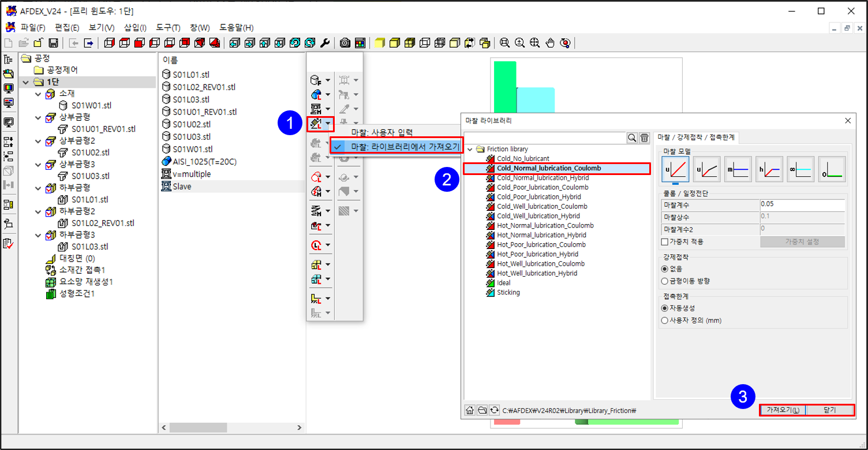Click the first tree-view icon in left sidebar
The image size is (868, 450).
(x=9, y=59)
